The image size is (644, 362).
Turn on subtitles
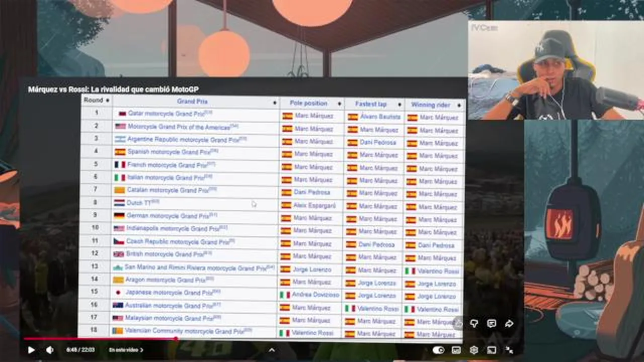[456, 350]
